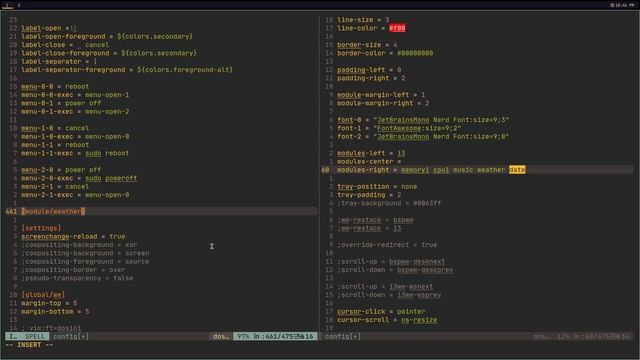Click 'memory1' in the modules-right line

(415, 170)
